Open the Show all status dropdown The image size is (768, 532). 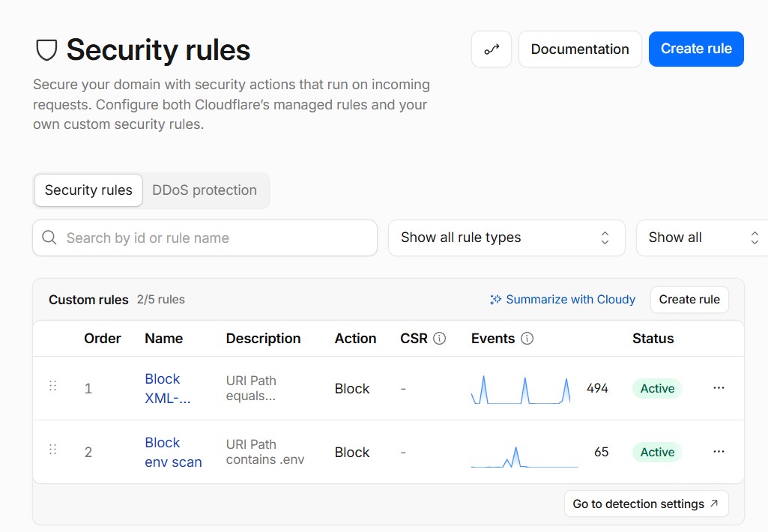702,238
